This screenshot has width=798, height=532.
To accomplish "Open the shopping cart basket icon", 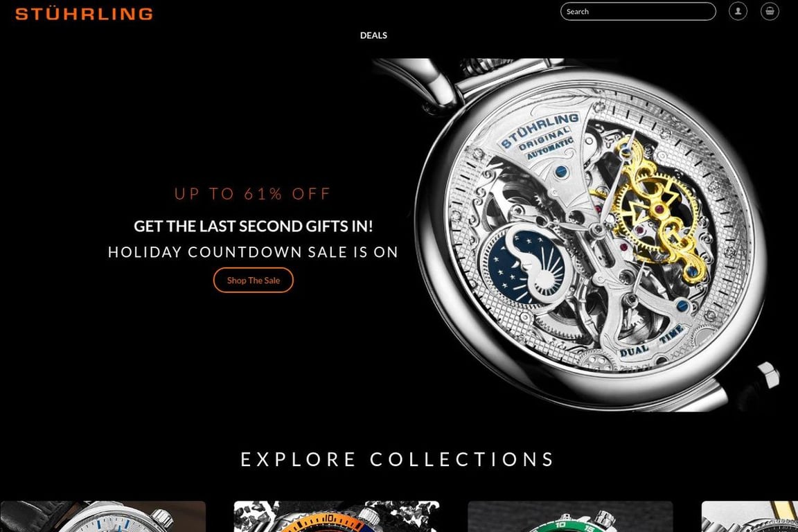I will coord(770,11).
